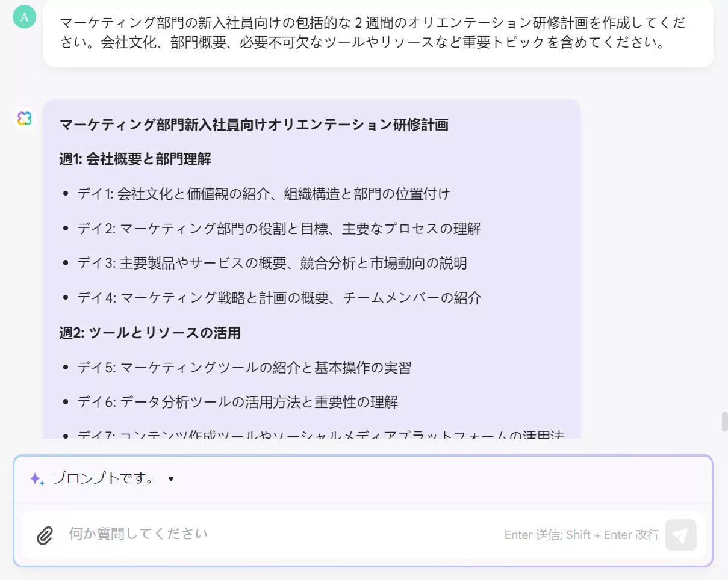The width and height of the screenshot is (728, 580).
Task: Click the デイ5 マーケティングツールの紹介 line
Action: click(x=244, y=368)
